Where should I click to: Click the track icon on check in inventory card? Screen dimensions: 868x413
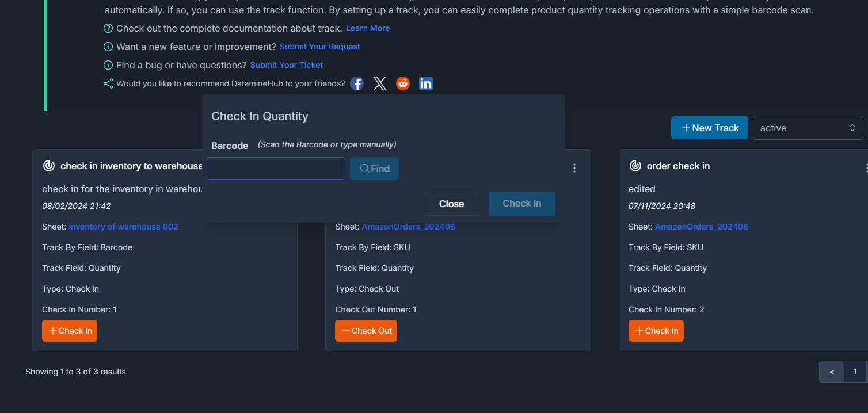[49, 166]
